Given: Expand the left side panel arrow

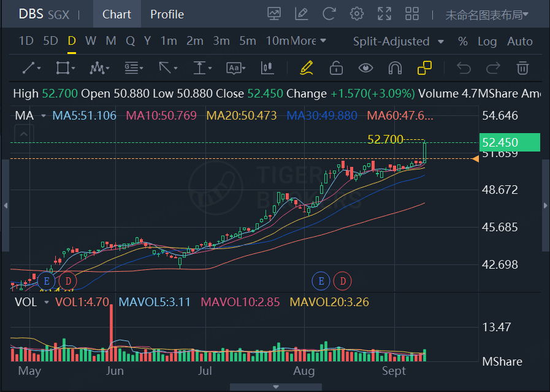Looking at the screenshot, I should [6, 206].
